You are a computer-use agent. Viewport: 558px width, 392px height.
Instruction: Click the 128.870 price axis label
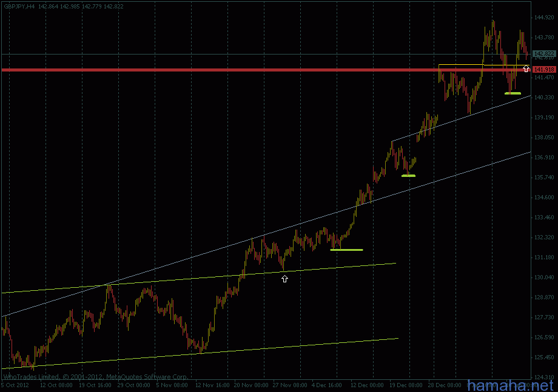tap(544, 297)
